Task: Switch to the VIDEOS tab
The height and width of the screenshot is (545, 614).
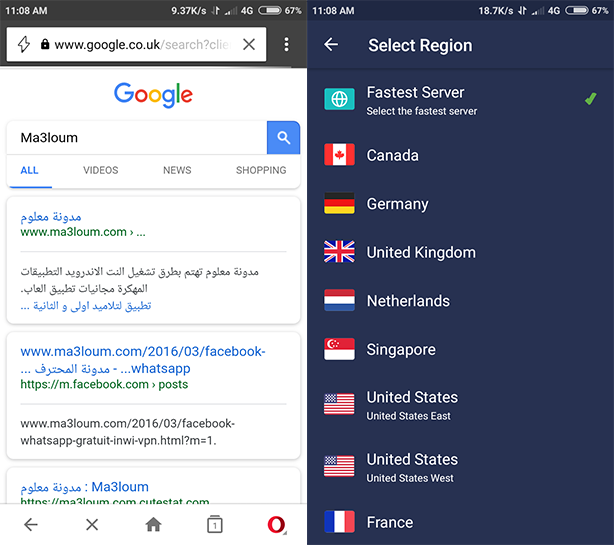Action: click(100, 170)
